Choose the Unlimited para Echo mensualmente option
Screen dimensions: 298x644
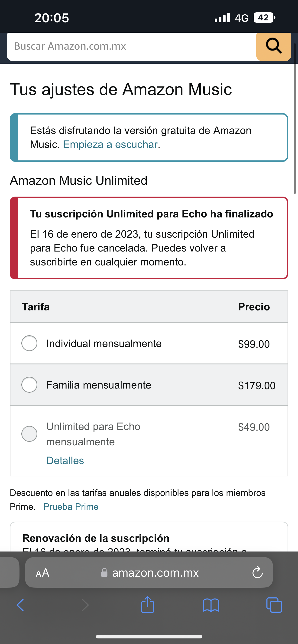coord(29,434)
